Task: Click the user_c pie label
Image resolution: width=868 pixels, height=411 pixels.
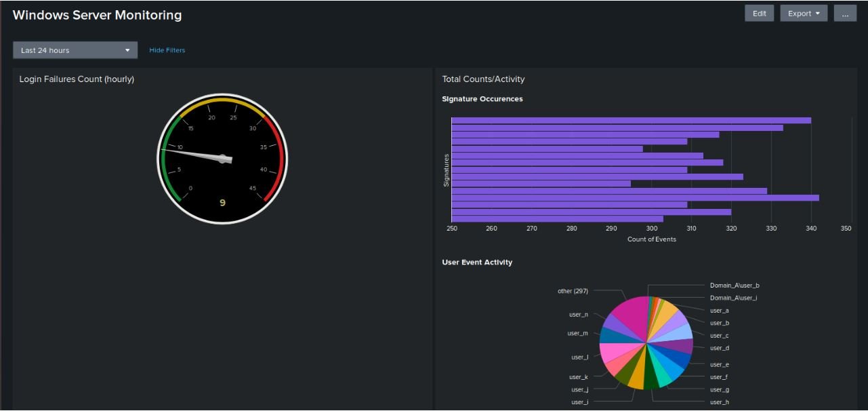Action: point(720,336)
